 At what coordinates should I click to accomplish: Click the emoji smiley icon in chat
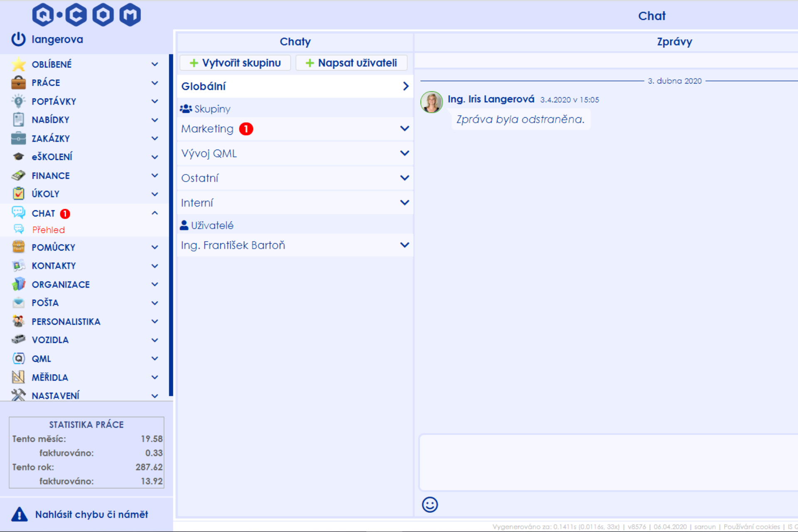pyautogui.click(x=430, y=505)
